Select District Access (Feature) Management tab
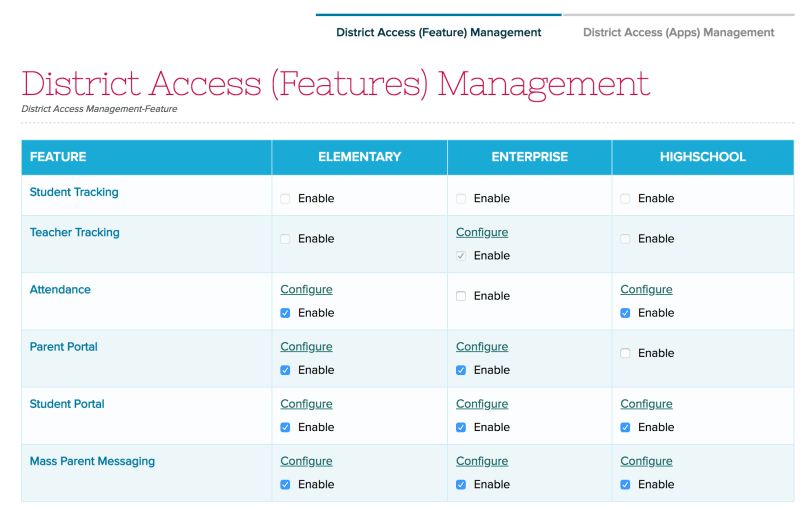This screenshot has width=809, height=510. click(x=438, y=32)
